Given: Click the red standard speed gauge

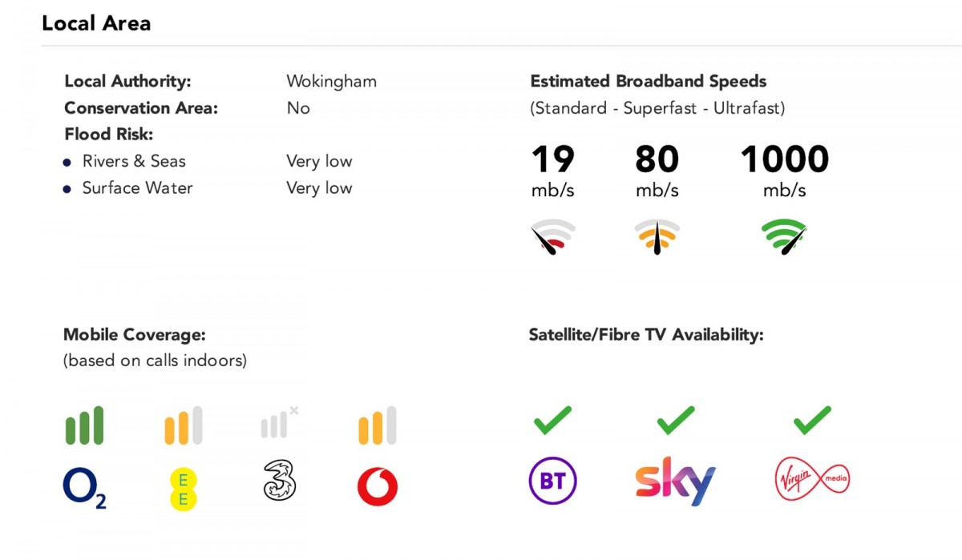Looking at the screenshot, I should [552, 237].
